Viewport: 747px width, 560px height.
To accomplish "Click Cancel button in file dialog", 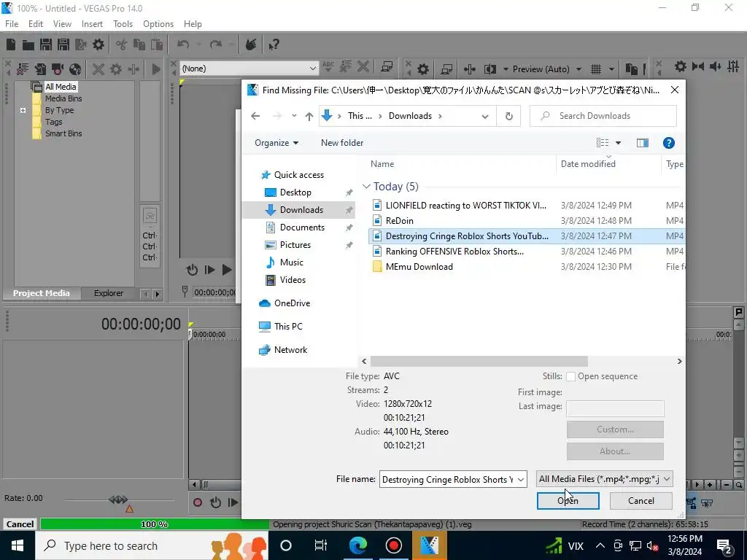I will coord(640,500).
